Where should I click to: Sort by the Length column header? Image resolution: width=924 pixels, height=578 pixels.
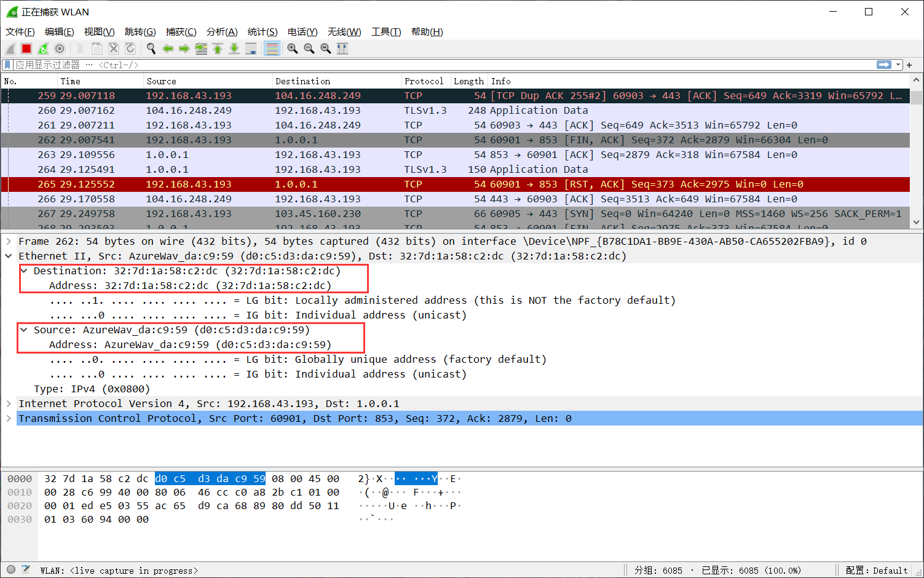click(x=469, y=81)
